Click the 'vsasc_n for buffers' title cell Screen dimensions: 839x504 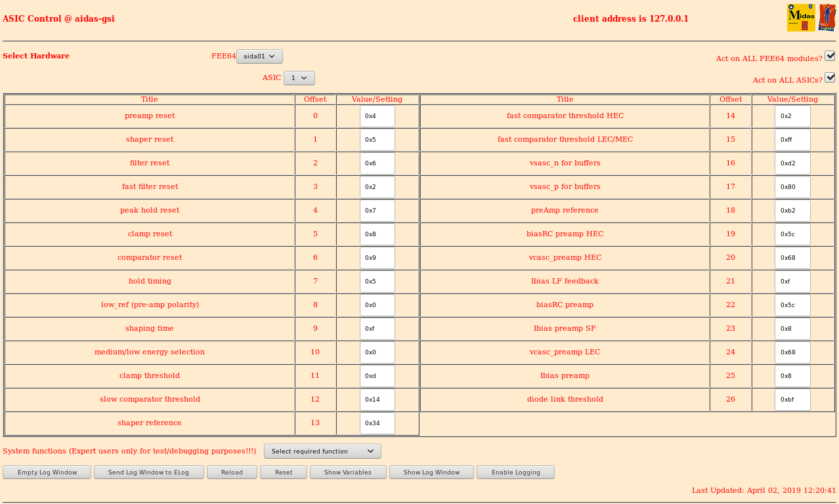click(x=565, y=163)
